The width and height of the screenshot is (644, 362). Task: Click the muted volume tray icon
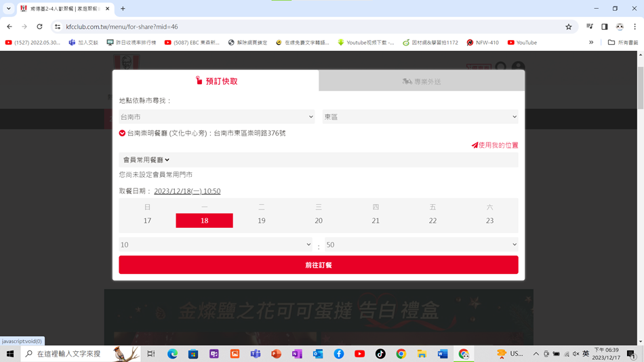(x=576, y=354)
